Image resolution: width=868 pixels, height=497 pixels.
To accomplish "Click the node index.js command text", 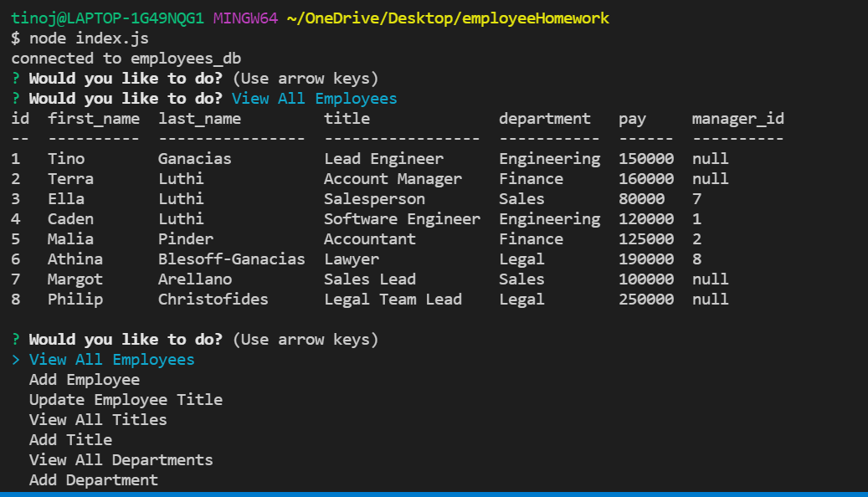I will 81,38.
